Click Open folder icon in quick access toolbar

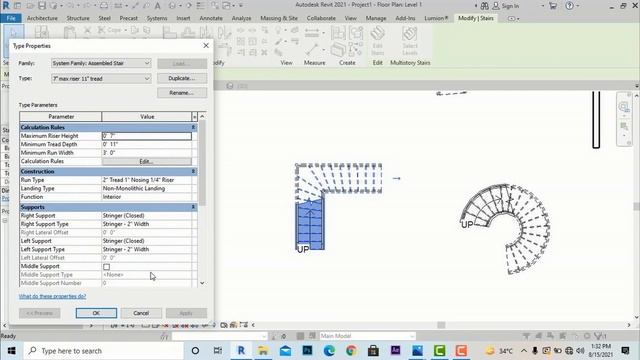tap(31, 6)
